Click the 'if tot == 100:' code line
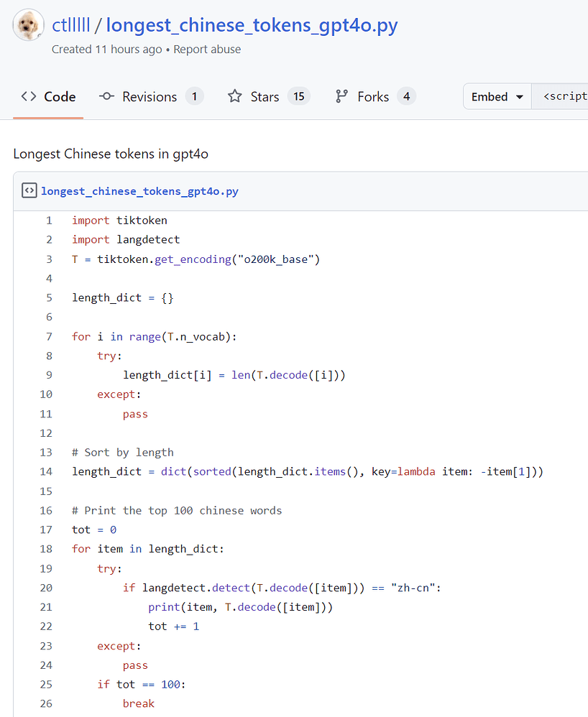 tap(142, 684)
